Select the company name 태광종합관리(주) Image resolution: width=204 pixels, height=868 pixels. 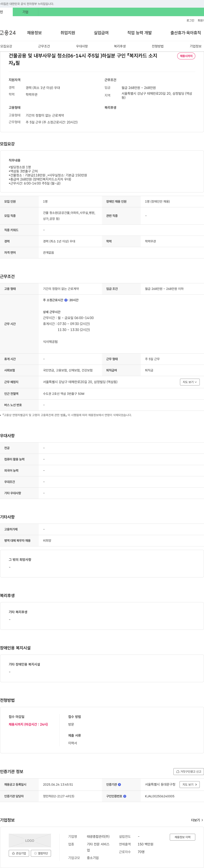click(x=98, y=836)
